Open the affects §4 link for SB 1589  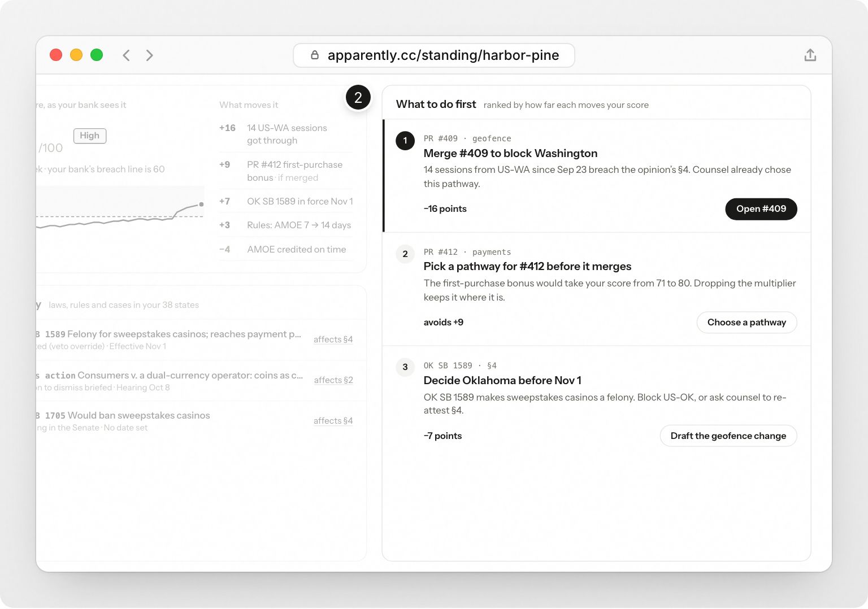click(x=333, y=340)
